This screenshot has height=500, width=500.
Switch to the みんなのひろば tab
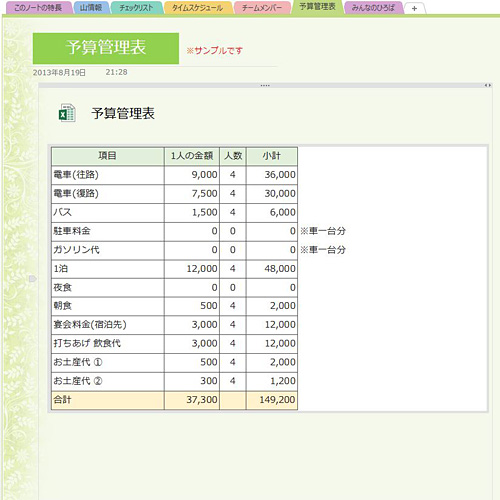coord(373,8)
